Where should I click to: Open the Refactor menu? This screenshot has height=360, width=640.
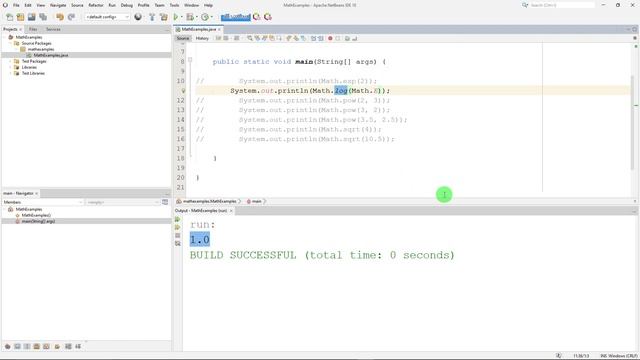(96, 5)
